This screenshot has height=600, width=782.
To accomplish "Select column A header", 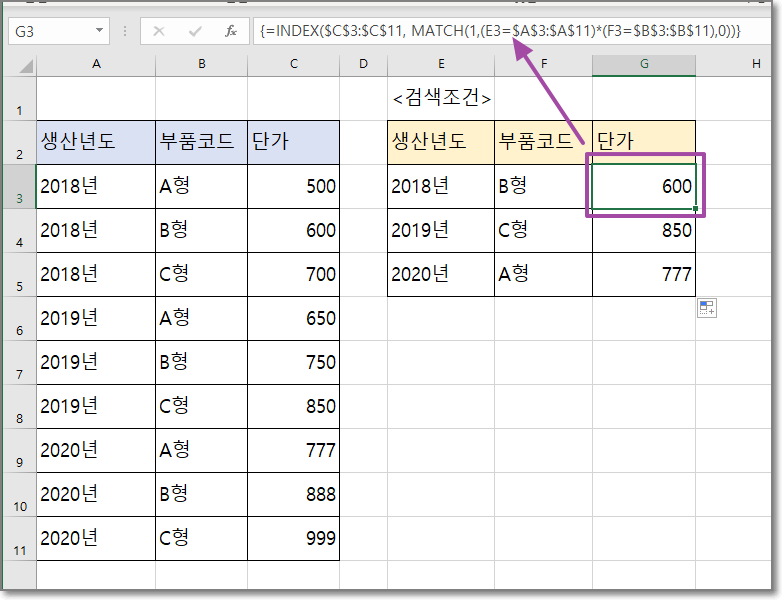I will [x=96, y=65].
